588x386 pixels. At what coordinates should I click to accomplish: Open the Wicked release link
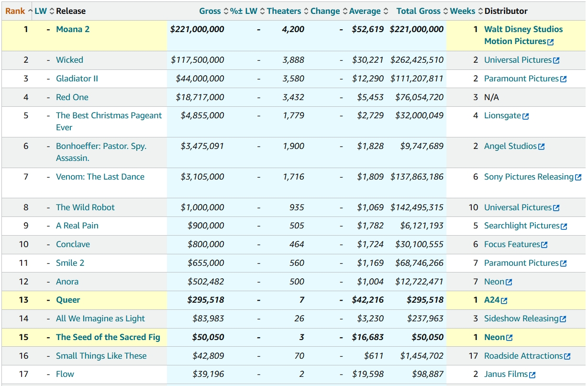coord(69,60)
